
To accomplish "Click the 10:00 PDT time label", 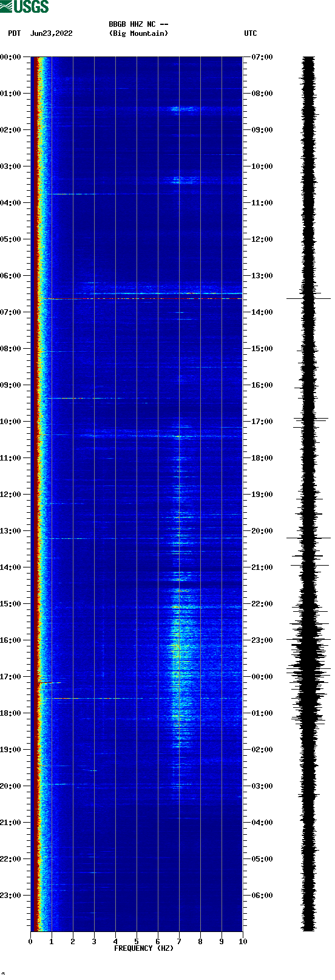I will pyautogui.click(x=11, y=422).
